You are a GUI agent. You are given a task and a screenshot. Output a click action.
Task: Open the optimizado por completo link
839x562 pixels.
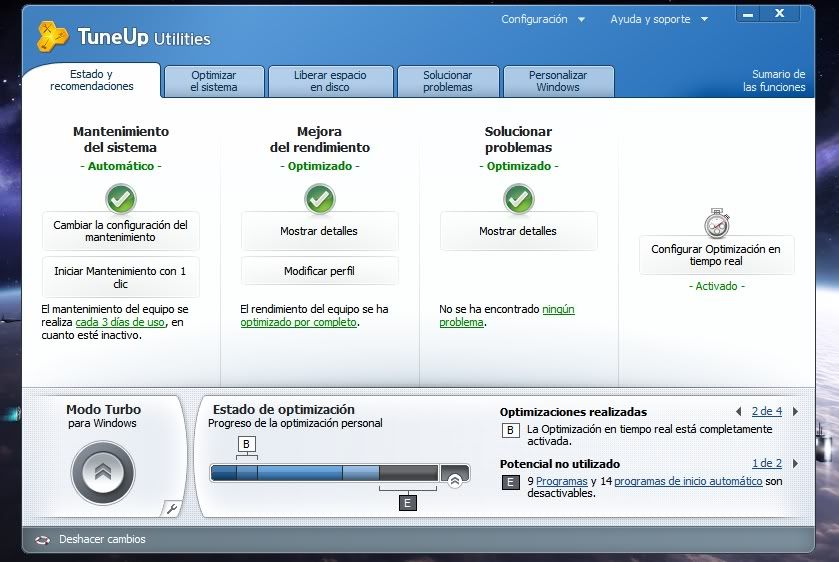(x=299, y=322)
